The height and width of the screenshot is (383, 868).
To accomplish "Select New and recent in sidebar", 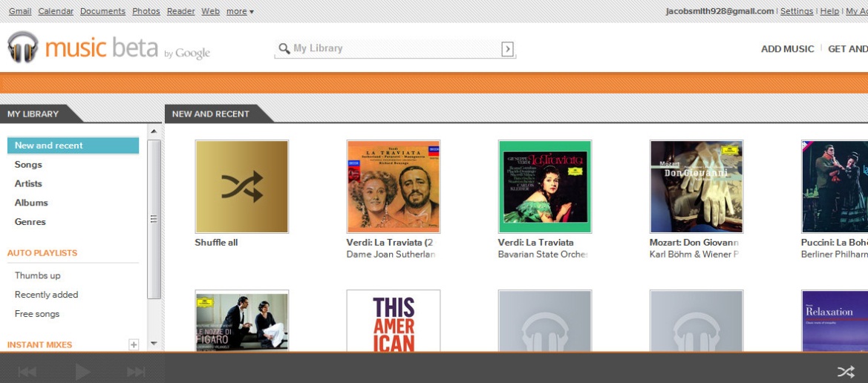I will pyautogui.click(x=73, y=145).
